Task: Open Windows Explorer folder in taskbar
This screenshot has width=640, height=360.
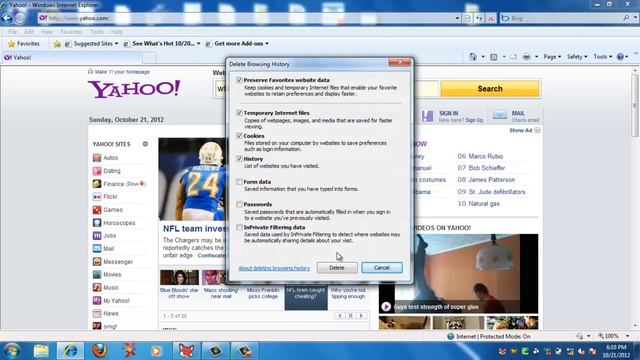Action: (41, 351)
